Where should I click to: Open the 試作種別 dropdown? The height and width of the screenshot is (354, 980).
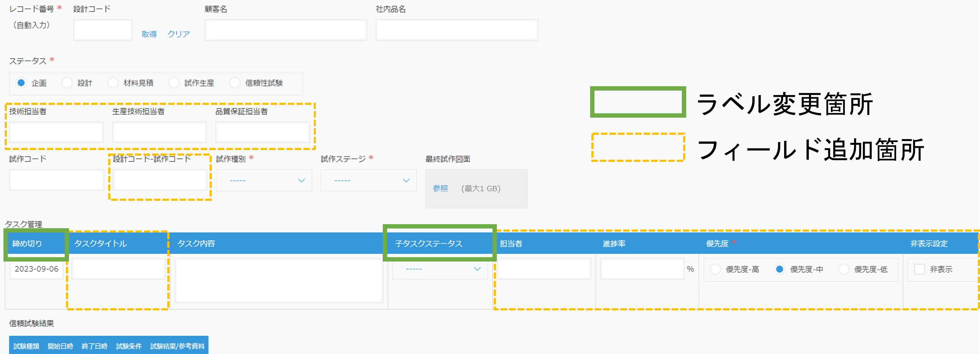264,180
